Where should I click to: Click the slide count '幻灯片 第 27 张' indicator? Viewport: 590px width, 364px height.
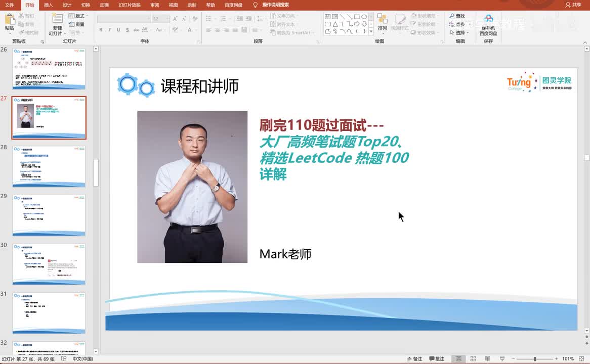pyautogui.click(x=28, y=359)
